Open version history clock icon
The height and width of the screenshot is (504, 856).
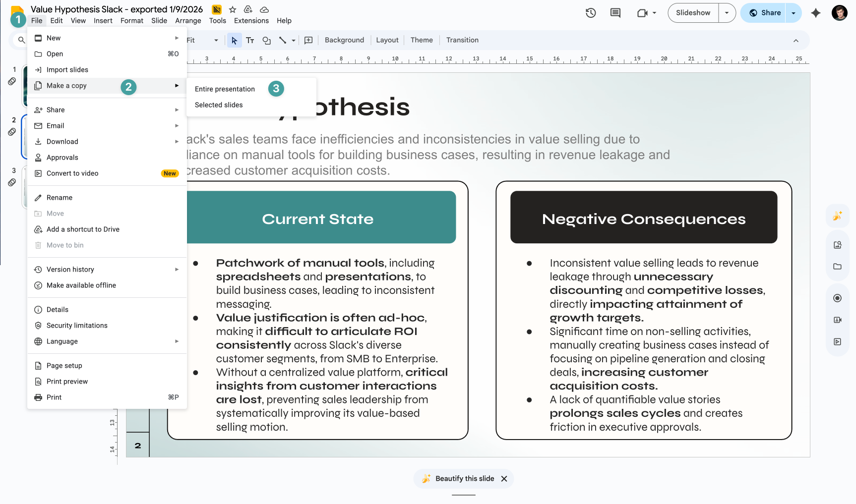pyautogui.click(x=590, y=13)
